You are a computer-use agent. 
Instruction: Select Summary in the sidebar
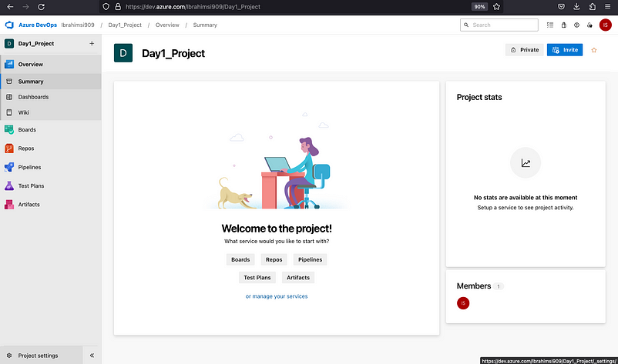50,82
